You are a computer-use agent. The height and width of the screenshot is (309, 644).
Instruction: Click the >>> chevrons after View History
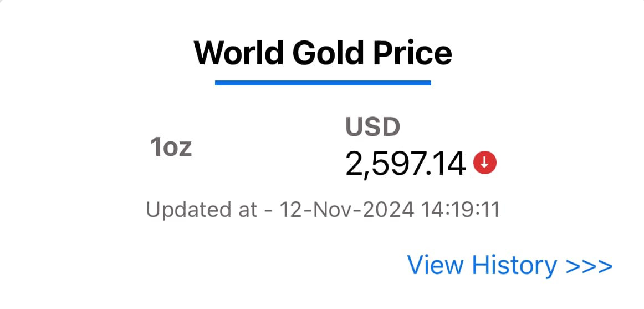pyautogui.click(x=589, y=266)
